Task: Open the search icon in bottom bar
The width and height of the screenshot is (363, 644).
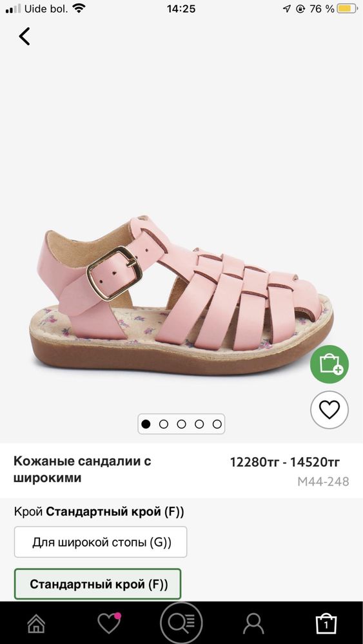Action: point(181,623)
